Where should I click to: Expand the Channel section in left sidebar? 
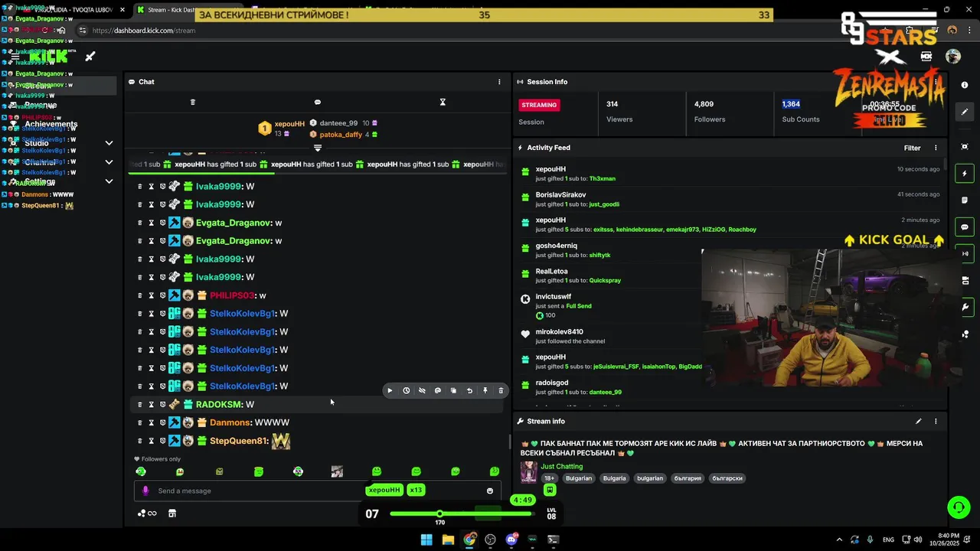point(109,162)
